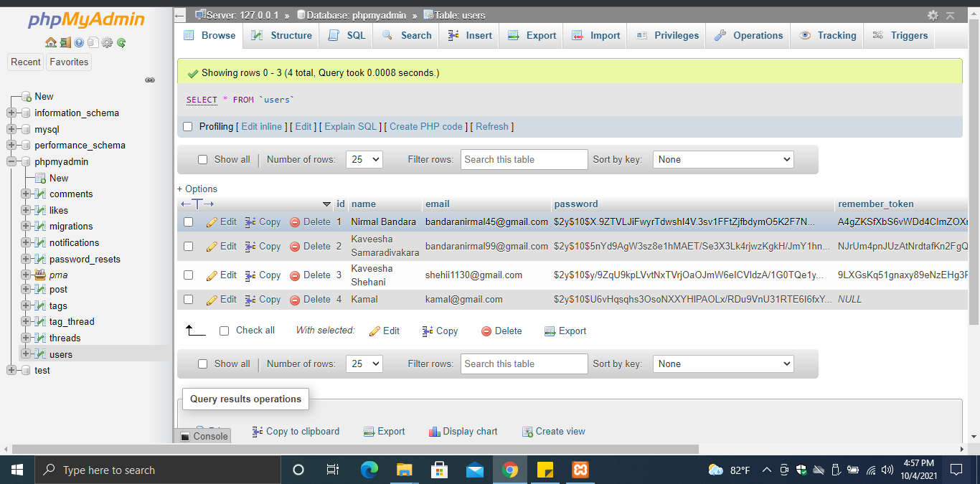Click the Filter rows search field

pos(524,159)
